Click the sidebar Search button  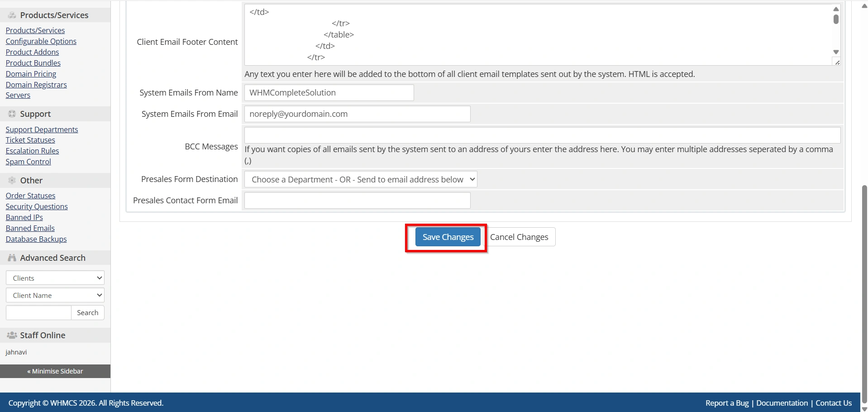click(x=88, y=312)
